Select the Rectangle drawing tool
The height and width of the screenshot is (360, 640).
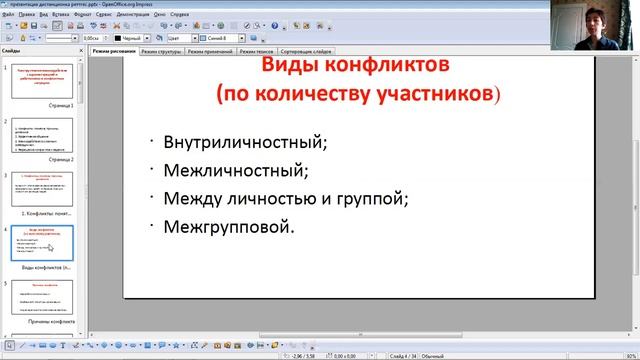coord(43,345)
